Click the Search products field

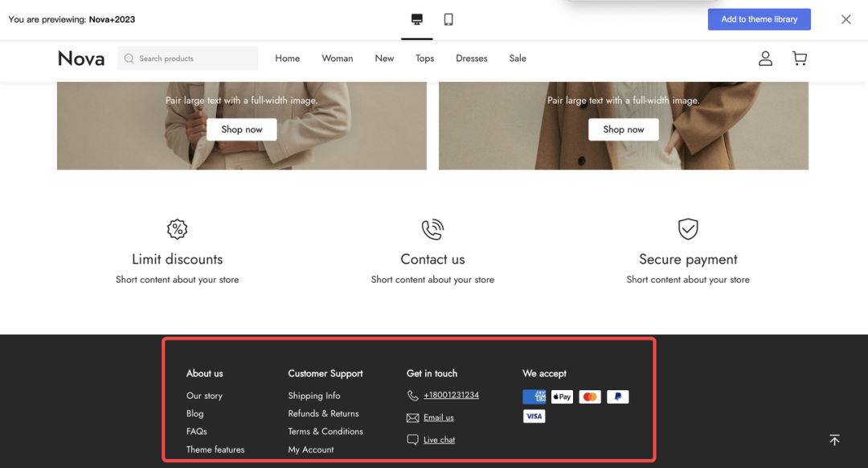coord(193,58)
